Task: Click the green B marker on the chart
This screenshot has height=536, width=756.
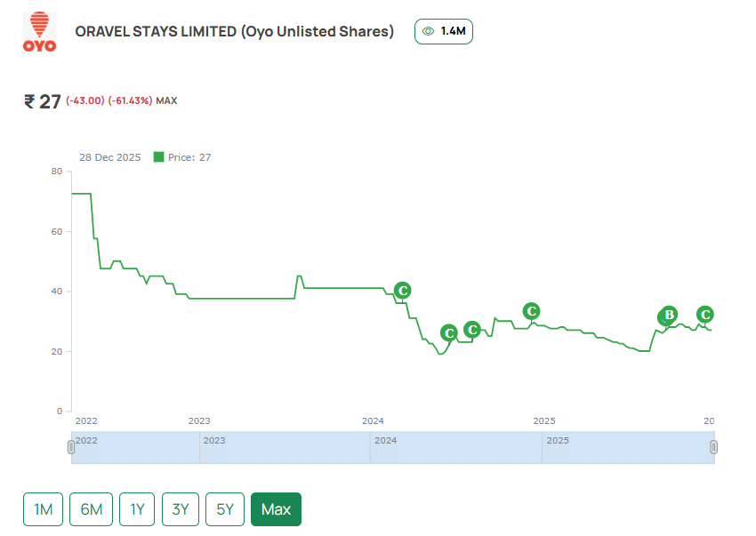Action: tap(668, 315)
